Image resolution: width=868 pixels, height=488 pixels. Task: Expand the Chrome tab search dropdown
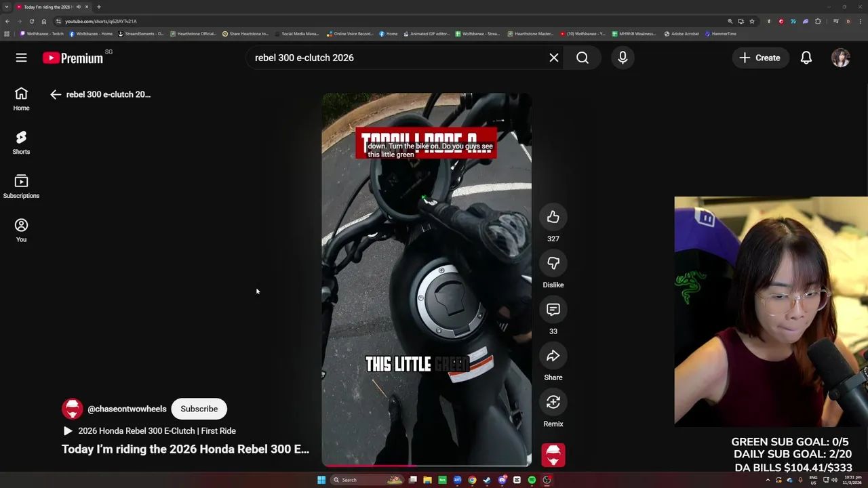click(x=7, y=7)
